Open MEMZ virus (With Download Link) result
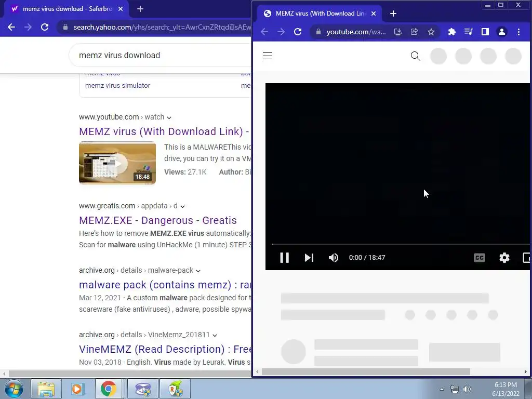This screenshot has width=532, height=399. [164, 131]
